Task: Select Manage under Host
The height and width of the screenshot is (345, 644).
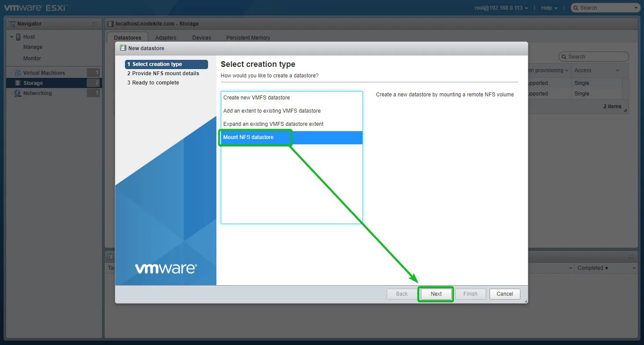Action: click(33, 47)
